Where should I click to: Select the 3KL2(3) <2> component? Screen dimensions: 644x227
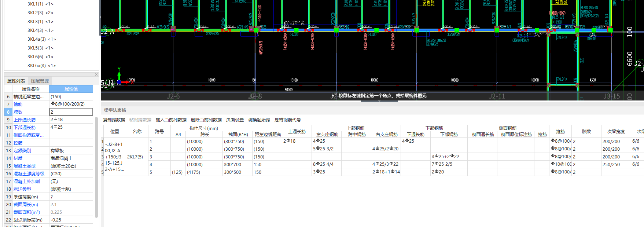coord(40,13)
